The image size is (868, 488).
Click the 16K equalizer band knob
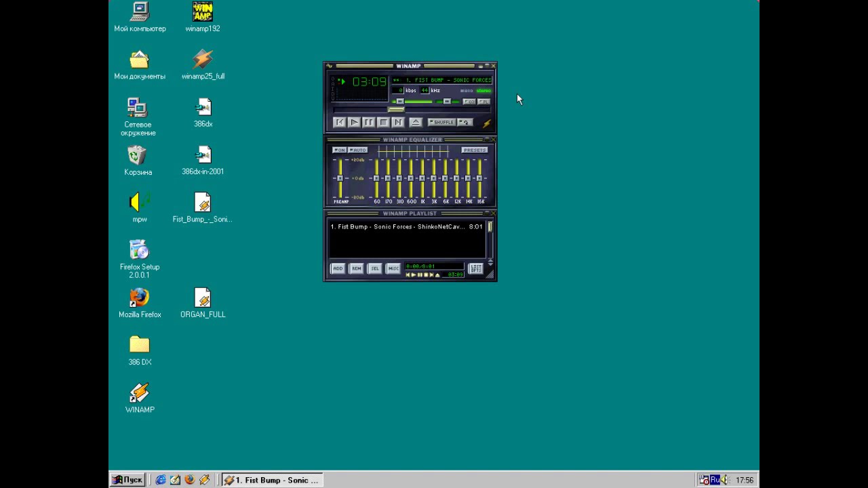coord(480,178)
